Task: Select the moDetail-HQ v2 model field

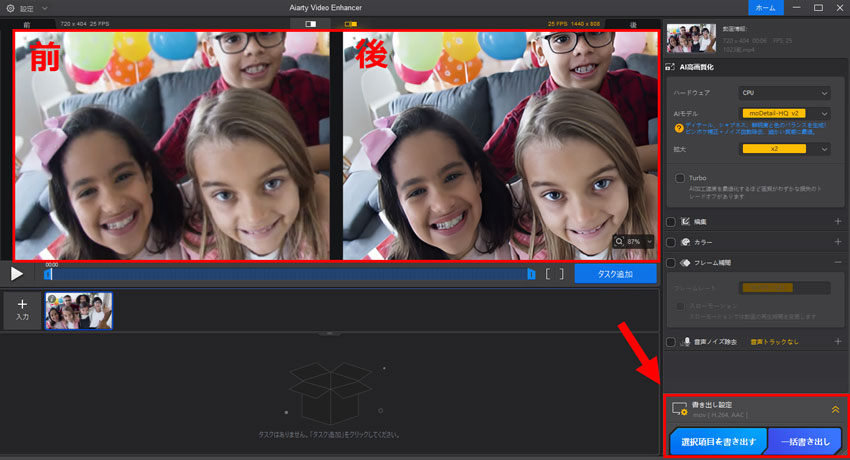Action: point(774,113)
